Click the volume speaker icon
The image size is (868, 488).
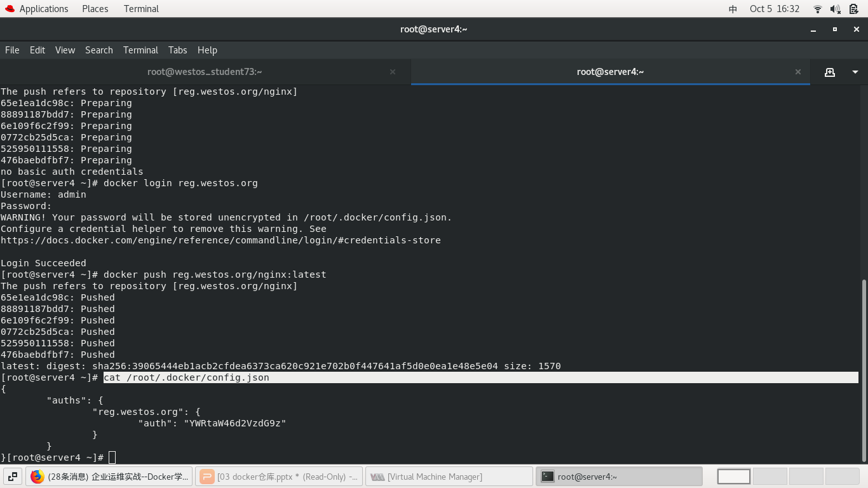click(x=836, y=9)
